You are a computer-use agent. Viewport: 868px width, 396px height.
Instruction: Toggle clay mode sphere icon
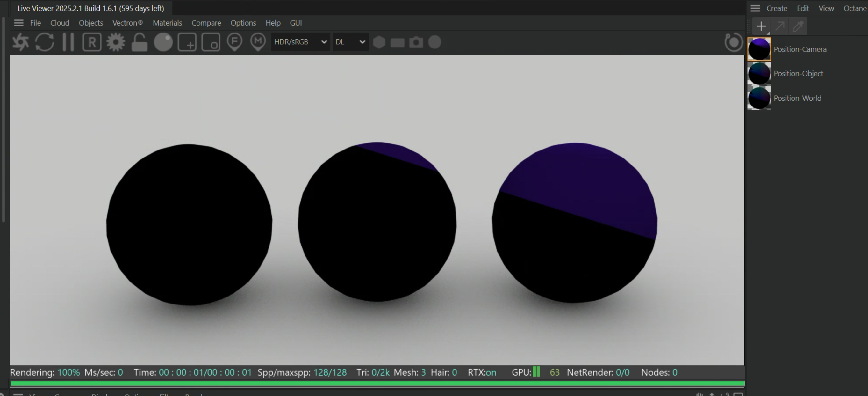tap(163, 42)
